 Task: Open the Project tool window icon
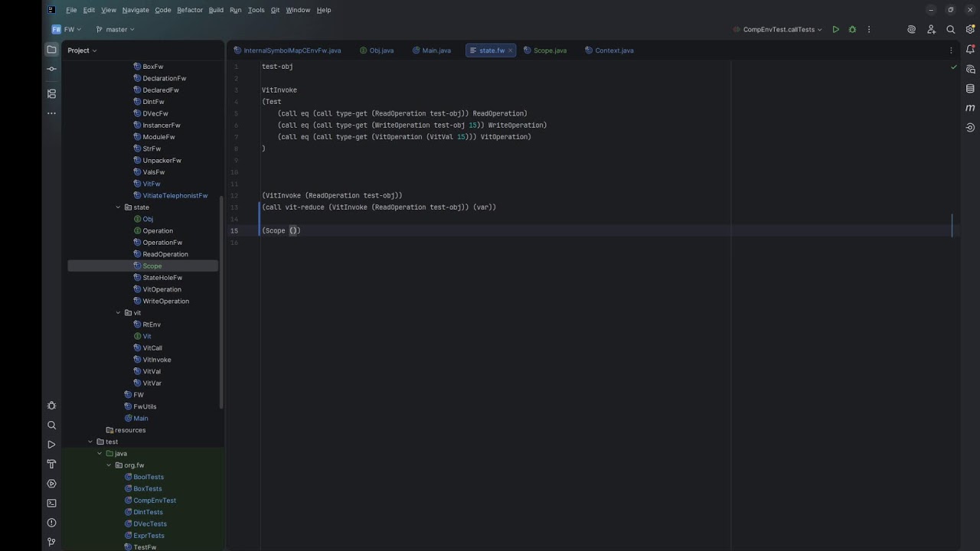click(51, 50)
